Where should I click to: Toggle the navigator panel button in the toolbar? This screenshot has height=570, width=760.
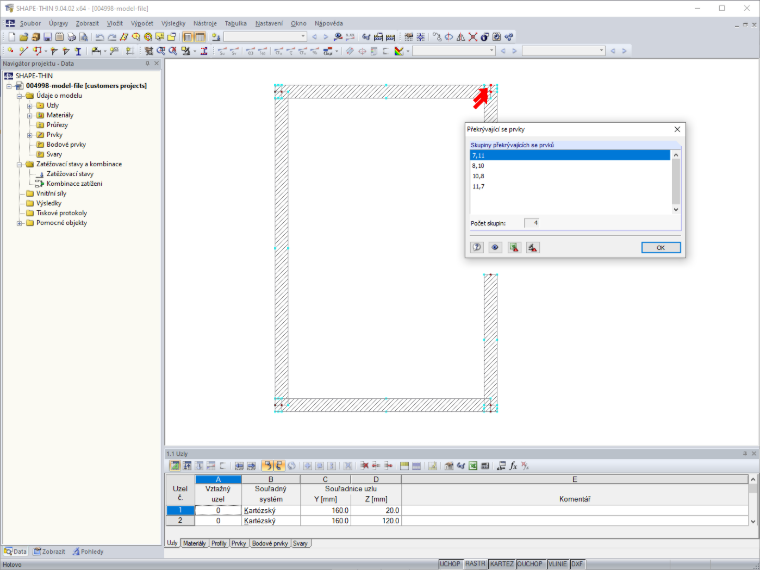point(188,37)
